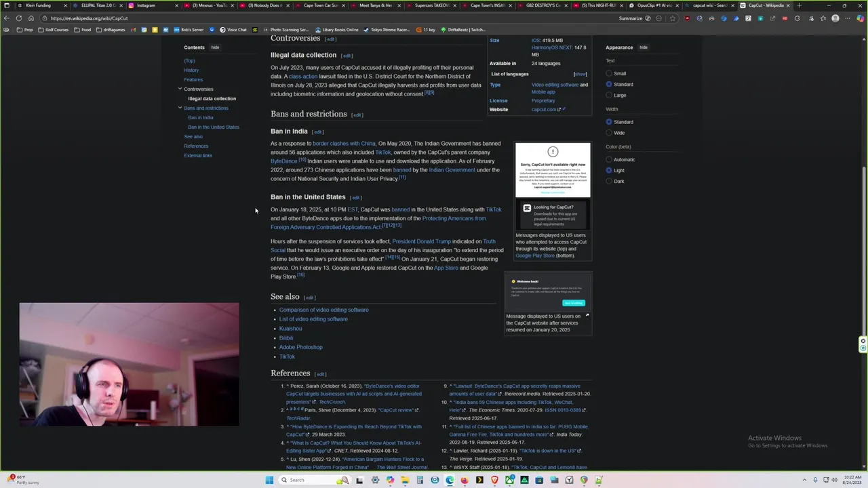Open Tokyo Xtreme Racer bookmark
868x488 pixels.
click(387, 30)
